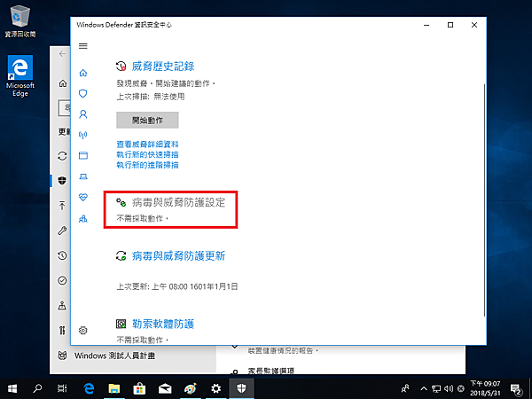Click the 開始動作 button

pyautogui.click(x=147, y=120)
